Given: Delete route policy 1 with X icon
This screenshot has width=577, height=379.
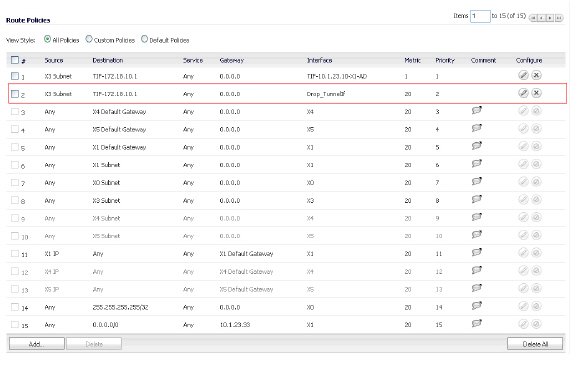Looking at the screenshot, I should [x=537, y=75].
